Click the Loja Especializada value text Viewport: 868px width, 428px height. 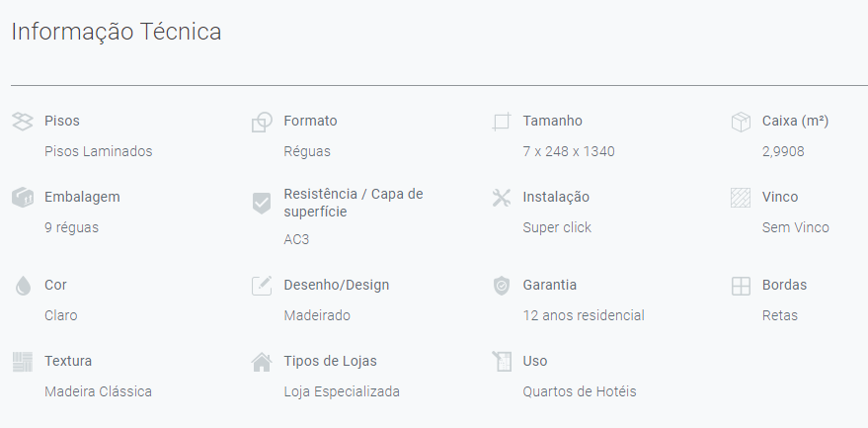point(342,391)
